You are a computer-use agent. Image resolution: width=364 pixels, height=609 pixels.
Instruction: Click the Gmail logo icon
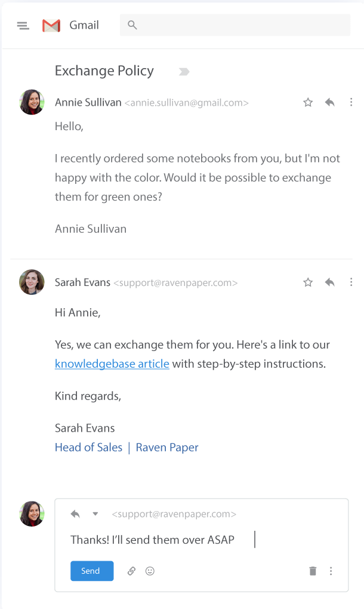51,26
